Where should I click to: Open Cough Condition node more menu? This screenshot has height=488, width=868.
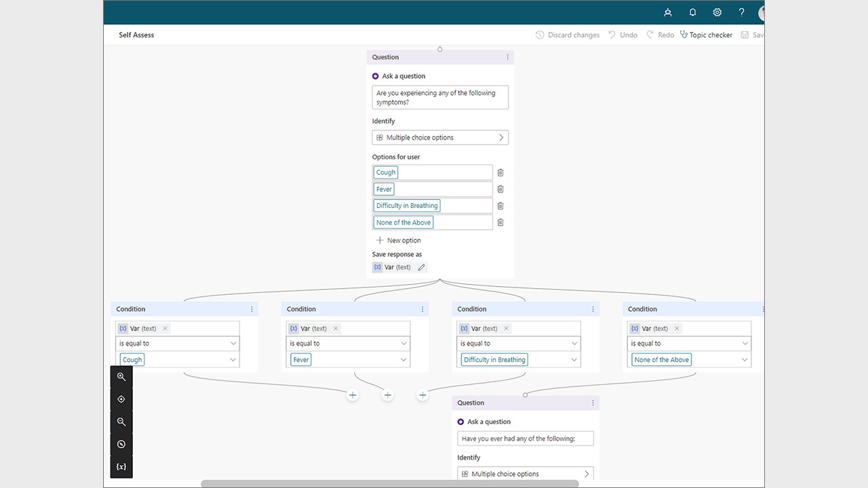pyautogui.click(x=252, y=309)
